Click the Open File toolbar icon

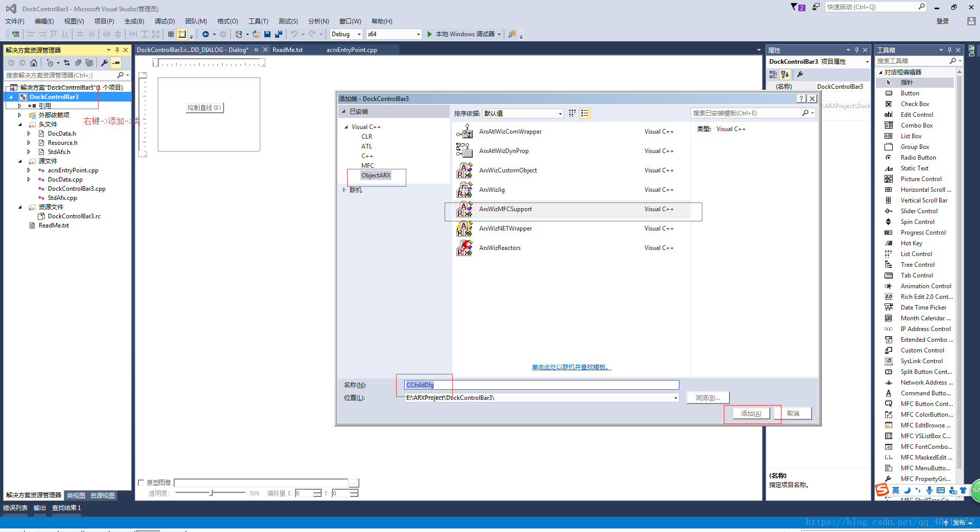tap(256, 34)
